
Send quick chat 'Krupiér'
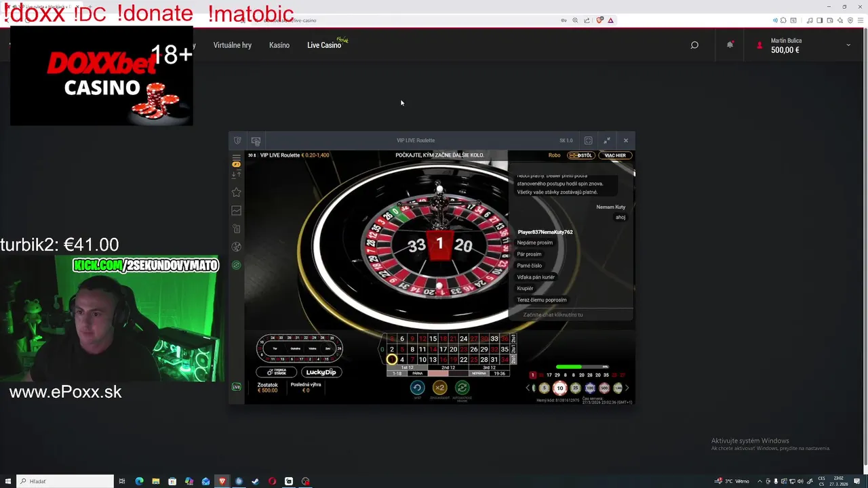[x=525, y=288]
